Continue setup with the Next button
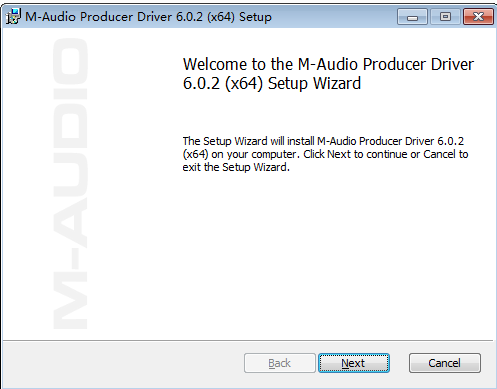The width and height of the screenshot is (497, 389). pos(354,363)
